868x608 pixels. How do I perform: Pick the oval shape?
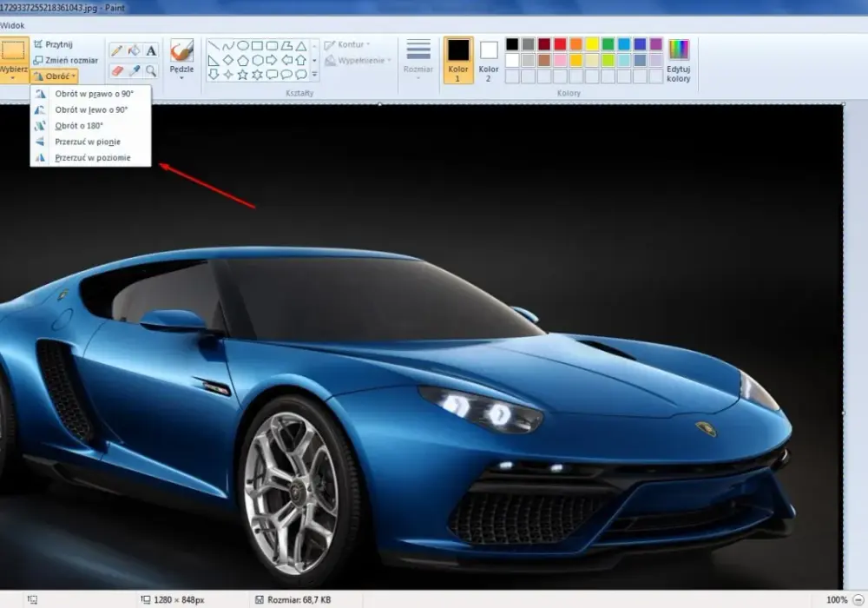[x=242, y=45]
